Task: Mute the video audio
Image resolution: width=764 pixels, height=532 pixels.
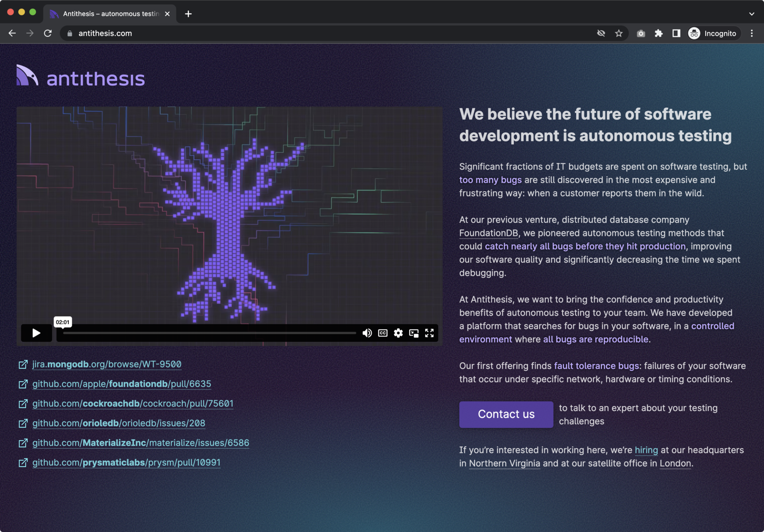Action: coord(367,333)
